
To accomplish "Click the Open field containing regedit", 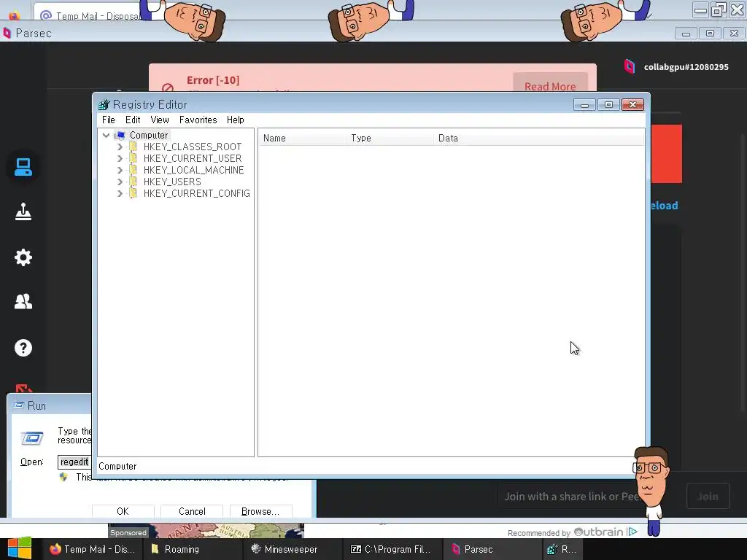I will (75, 462).
